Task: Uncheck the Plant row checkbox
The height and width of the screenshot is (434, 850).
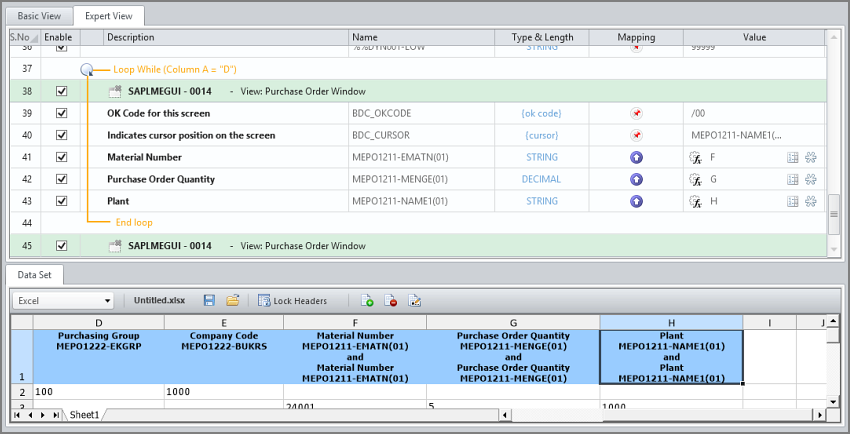Action: point(62,201)
